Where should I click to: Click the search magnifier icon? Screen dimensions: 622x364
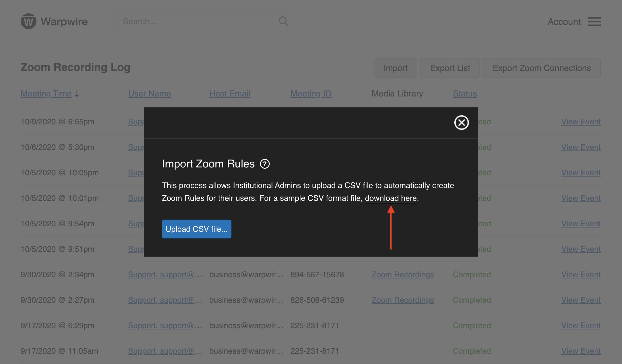tap(283, 21)
